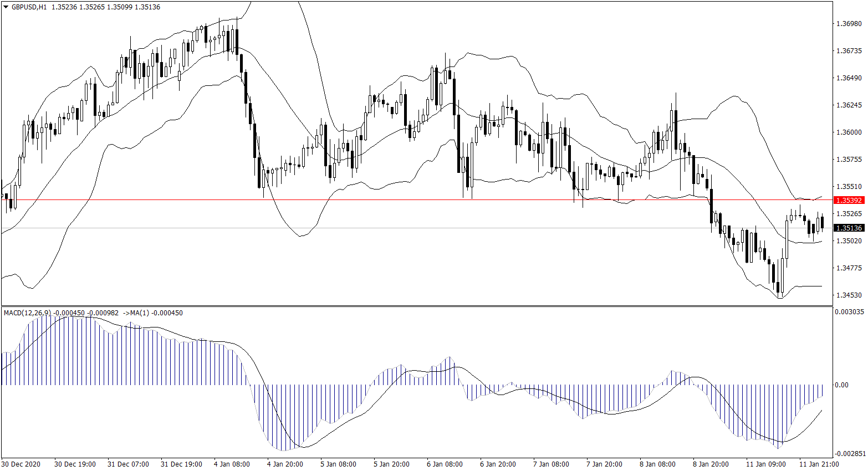The image size is (868, 471).
Task: Click the 4 Jan 08:00 time label
Action: pos(232,464)
